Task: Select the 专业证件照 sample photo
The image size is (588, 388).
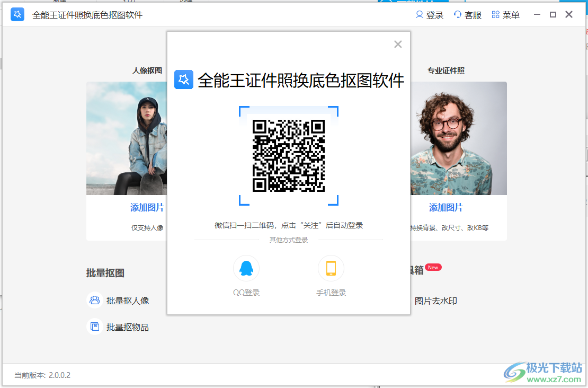Action: click(458, 138)
